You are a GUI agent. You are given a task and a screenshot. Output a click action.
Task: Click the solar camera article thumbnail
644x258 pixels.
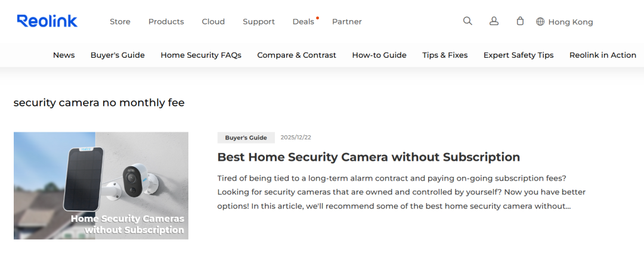click(x=101, y=185)
